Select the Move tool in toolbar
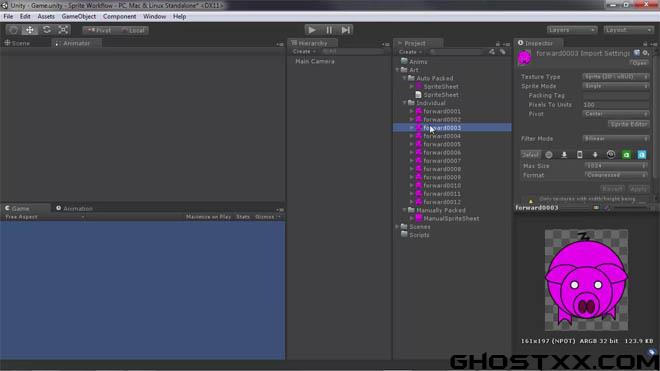Image resolution: width=660 pixels, height=371 pixels. click(x=30, y=30)
